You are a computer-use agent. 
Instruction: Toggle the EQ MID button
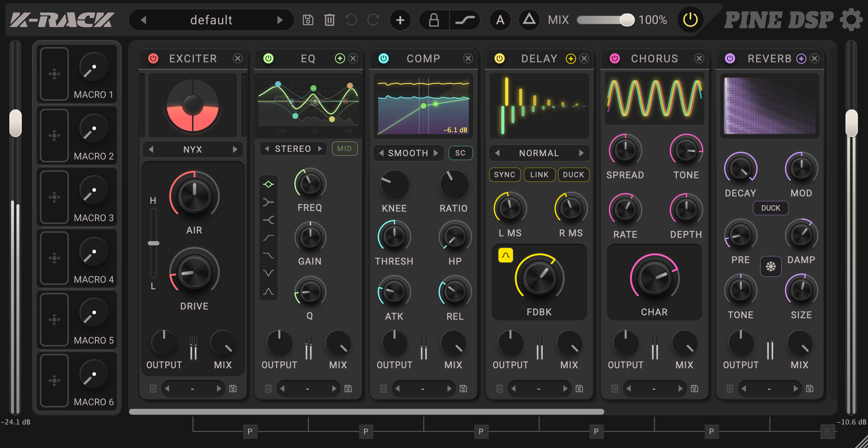tap(345, 149)
